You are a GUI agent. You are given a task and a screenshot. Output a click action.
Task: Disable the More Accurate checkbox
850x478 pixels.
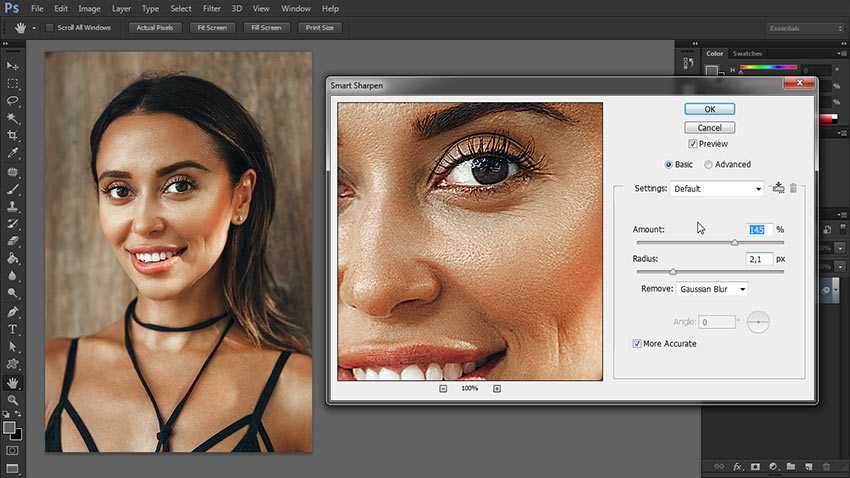click(637, 344)
